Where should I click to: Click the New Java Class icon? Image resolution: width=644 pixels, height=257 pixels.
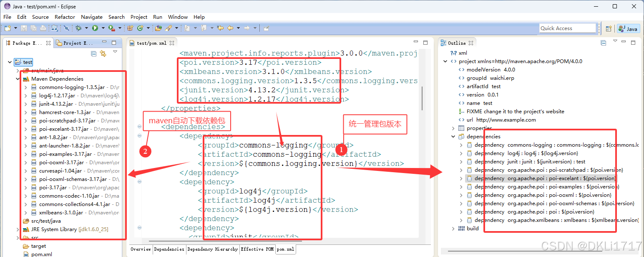pyautogui.click(x=140, y=28)
